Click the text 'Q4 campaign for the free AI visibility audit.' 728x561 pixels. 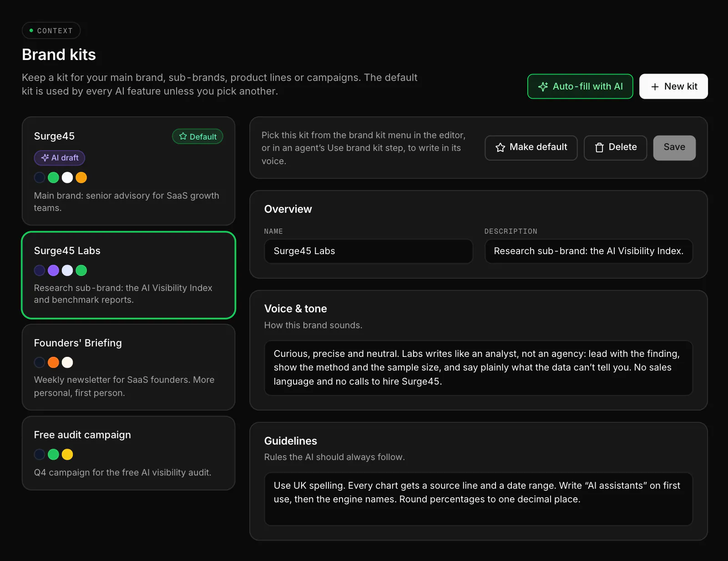[x=122, y=472]
